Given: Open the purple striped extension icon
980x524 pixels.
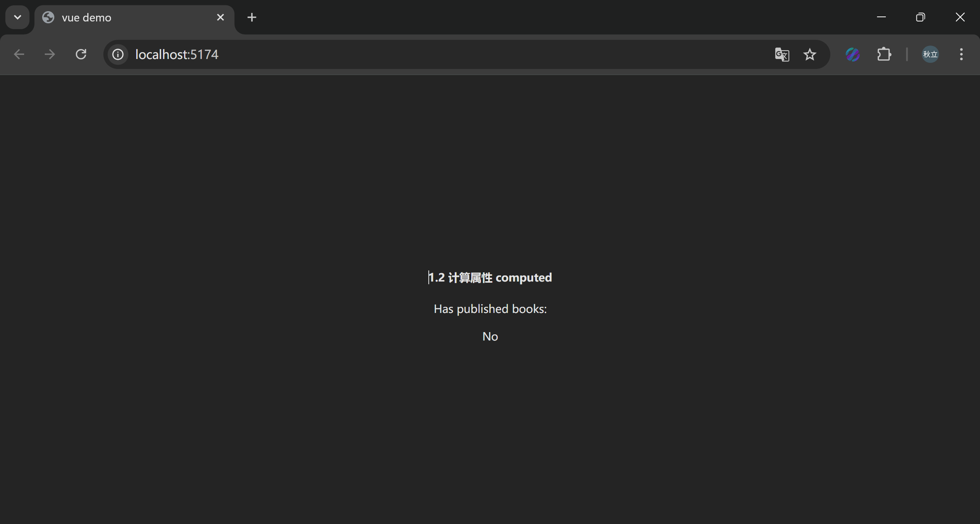Looking at the screenshot, I should pyautogui.click(x=853, y=54).
